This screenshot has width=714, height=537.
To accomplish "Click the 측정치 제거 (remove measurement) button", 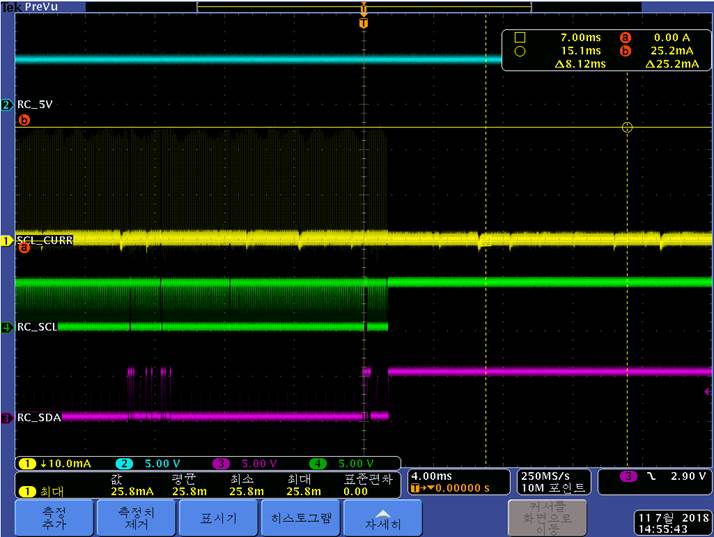I will (x=136, y=518).
